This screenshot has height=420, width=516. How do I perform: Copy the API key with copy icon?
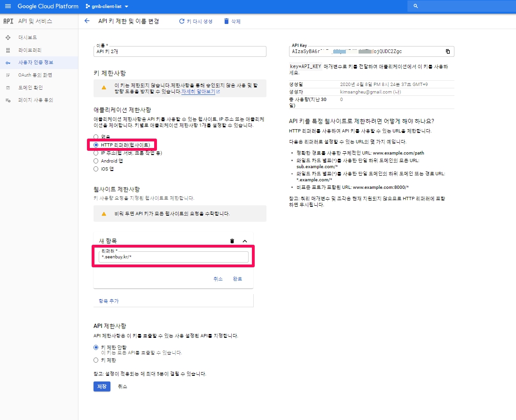pos(447,51)
